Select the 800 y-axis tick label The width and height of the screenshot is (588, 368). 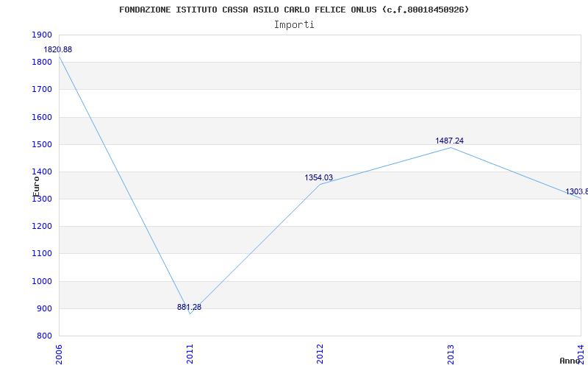(x=44, y=336)
